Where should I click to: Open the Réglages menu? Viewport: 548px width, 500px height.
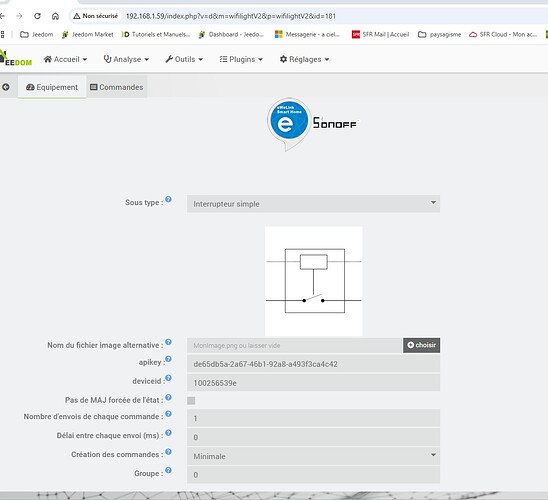304,59
